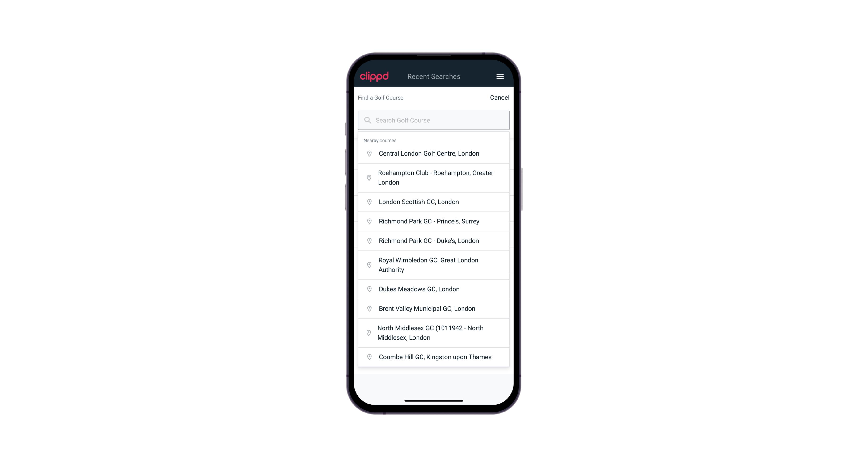Click the location pin icon for Royal Wimbledon GC
The image size is (868, 467).
[x=368, y=265]
